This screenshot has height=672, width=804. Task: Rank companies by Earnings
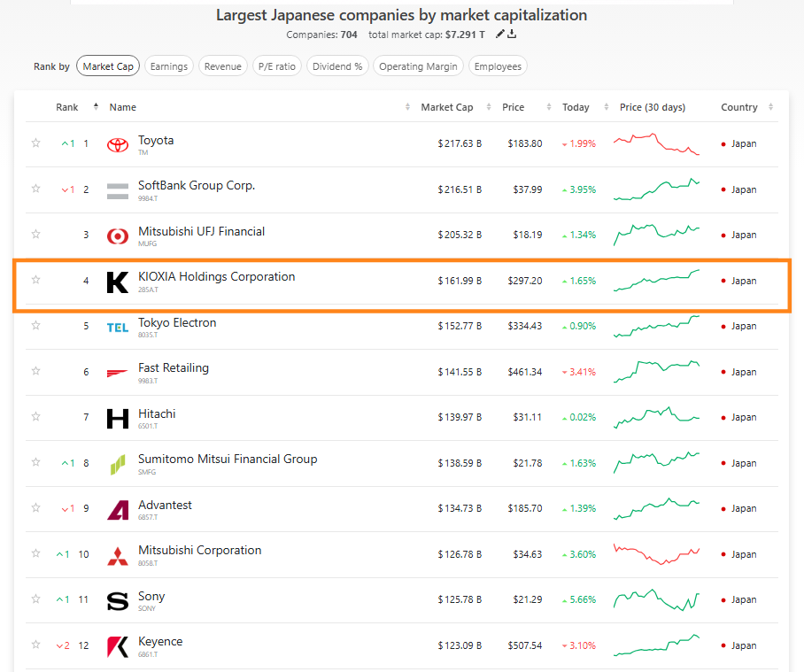point(169,66)
